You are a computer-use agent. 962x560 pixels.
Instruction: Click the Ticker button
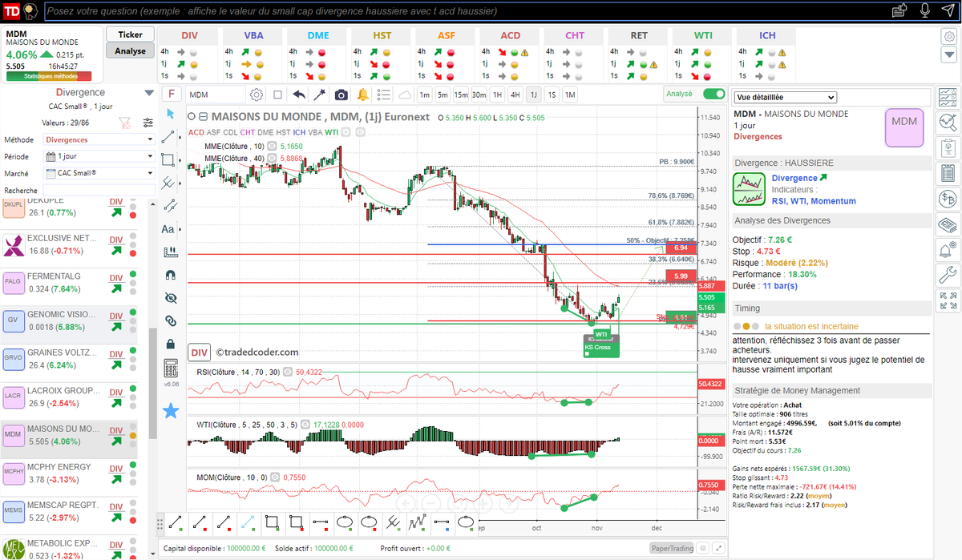tap(130, 34)
